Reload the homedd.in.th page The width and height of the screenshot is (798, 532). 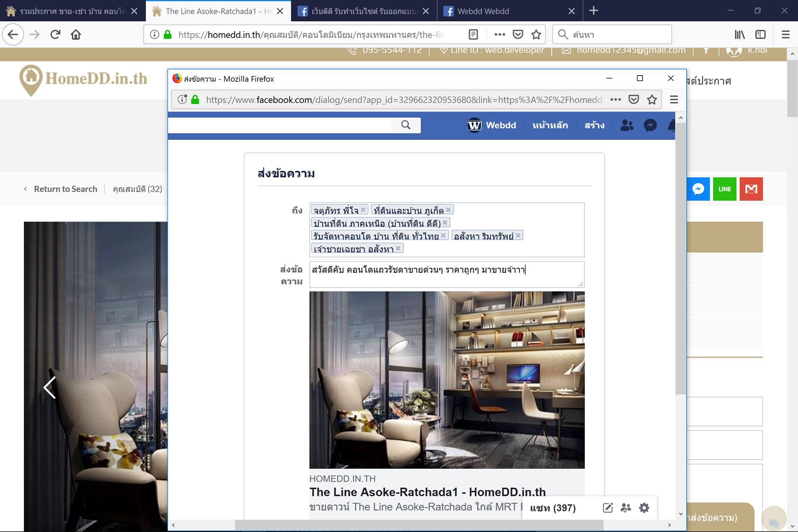pyautogui.click(x=55, y=35)
